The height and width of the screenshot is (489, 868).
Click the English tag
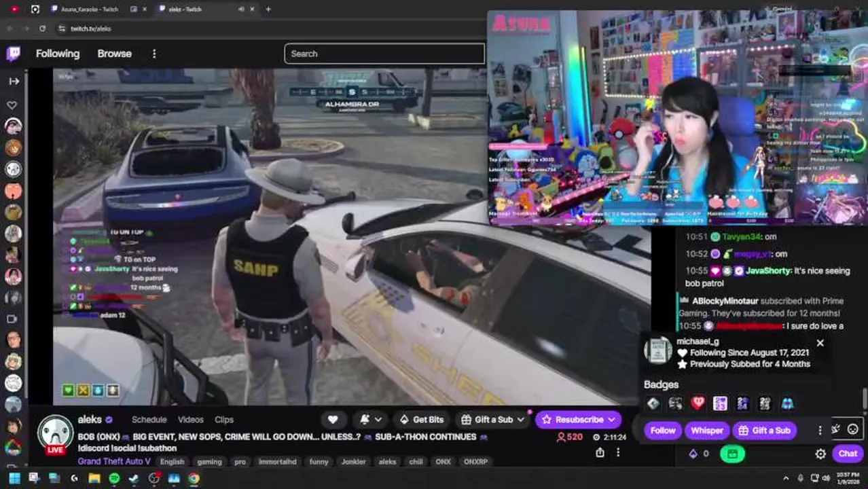tap(173, 462)
